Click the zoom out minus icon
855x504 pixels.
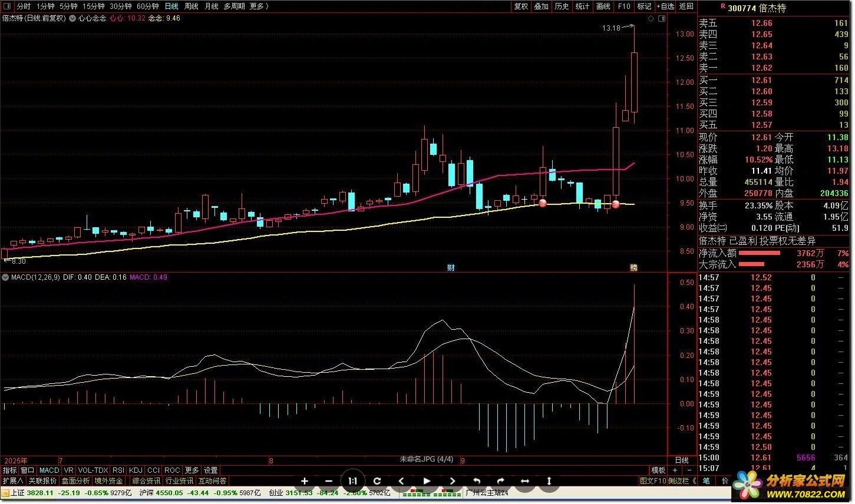click(x=329, y=481)
